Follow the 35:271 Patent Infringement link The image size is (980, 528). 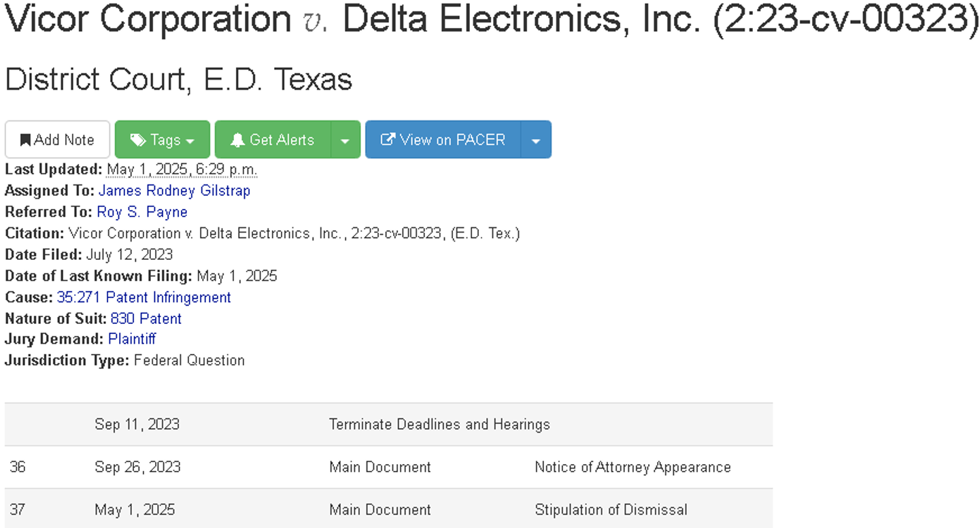tap(144, 297)
